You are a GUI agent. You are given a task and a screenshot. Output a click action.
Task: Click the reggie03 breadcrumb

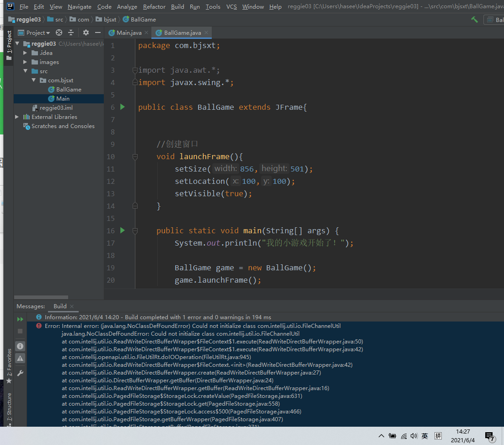click(x=25, y=20)
